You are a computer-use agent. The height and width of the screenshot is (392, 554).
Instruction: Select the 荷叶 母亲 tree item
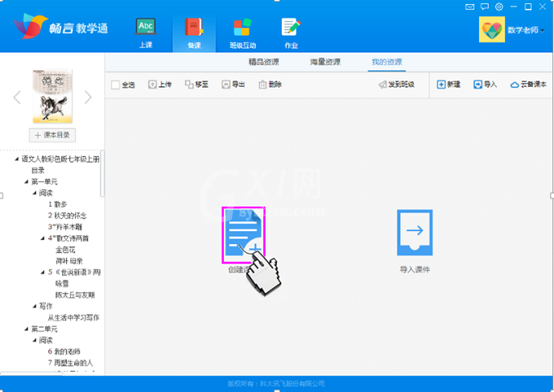(x=69, y=261)
